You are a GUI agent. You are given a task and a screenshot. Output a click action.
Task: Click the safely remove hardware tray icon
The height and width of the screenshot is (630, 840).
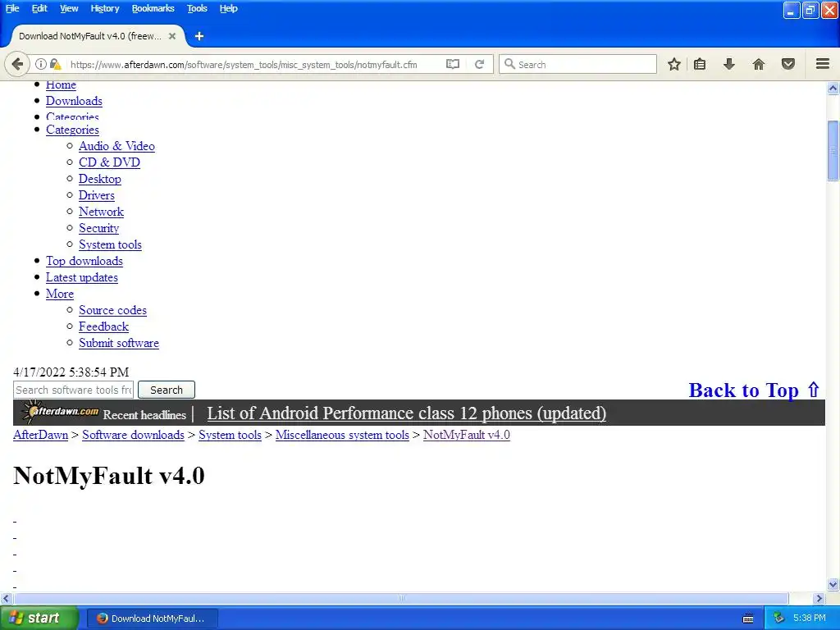(779, 618)
